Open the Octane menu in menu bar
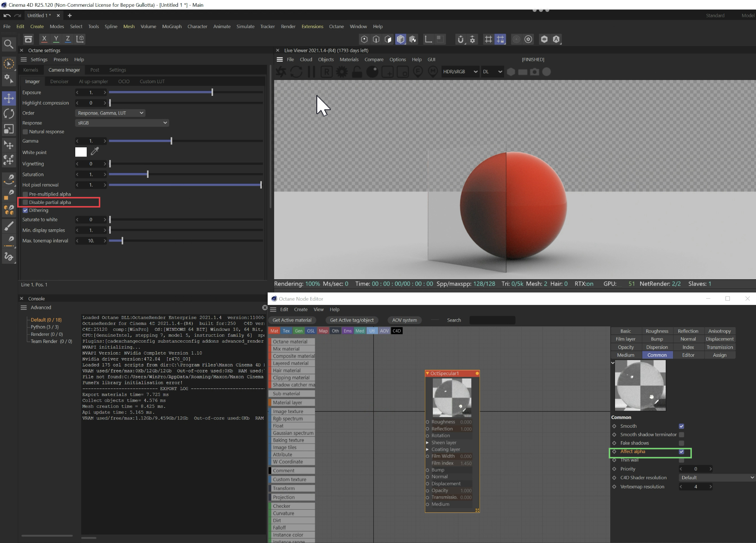 336,27
